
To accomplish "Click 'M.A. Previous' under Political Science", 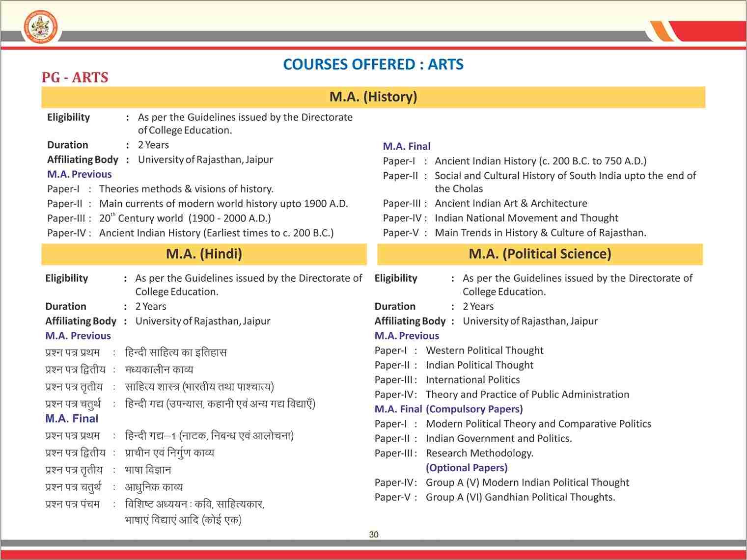I will (407, 336).
